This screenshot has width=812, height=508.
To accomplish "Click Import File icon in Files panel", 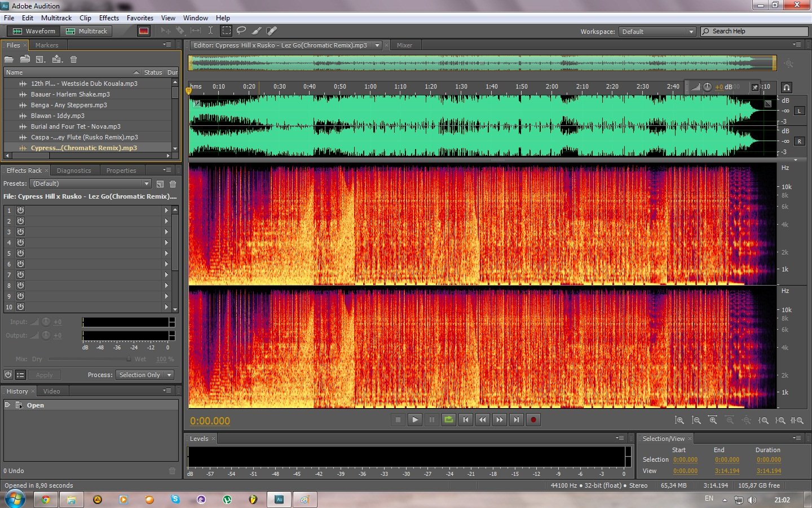I will (x=25, y=59).
